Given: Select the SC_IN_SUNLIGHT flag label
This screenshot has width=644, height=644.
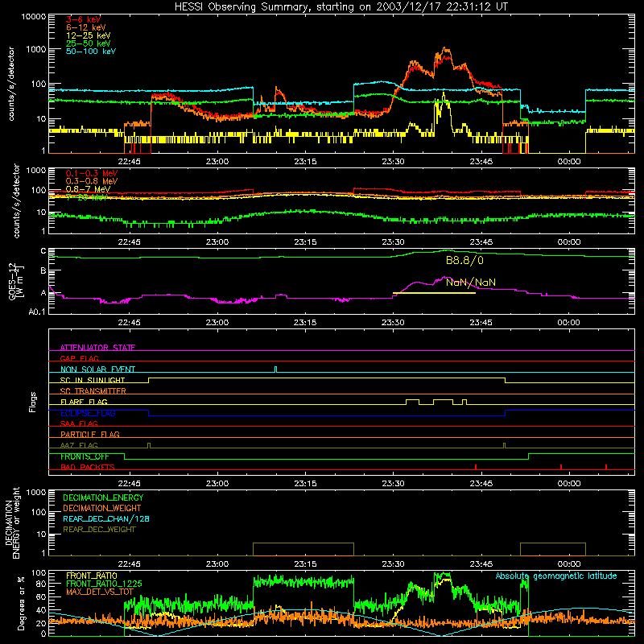Looking at the screenshot, I should click(x=93, y=380).
